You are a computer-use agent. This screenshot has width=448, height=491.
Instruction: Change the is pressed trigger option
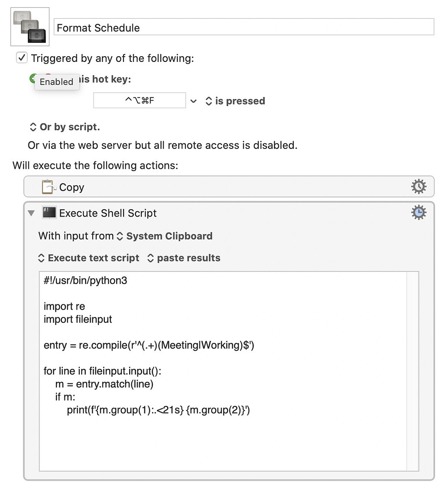point(235,101)
